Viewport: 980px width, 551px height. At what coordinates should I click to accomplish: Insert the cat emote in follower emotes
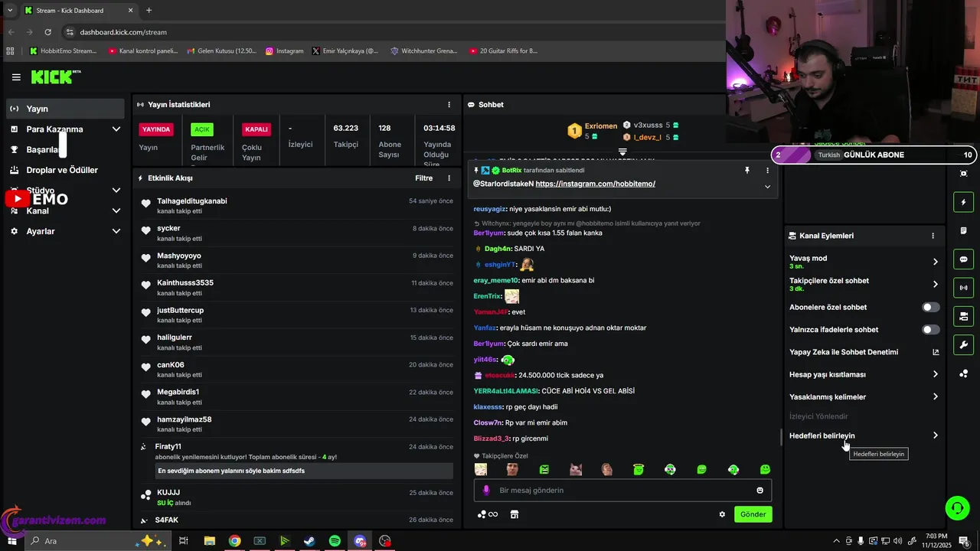tap(576, 469)
